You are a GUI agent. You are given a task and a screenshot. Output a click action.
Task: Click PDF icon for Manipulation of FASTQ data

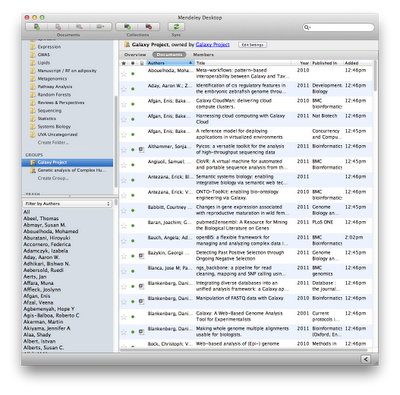tap(141, 301)
